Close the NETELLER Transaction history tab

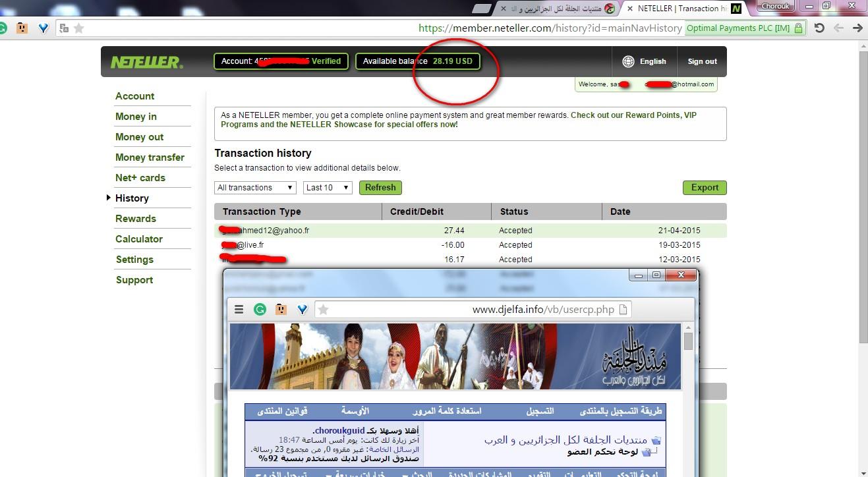pyautogui.click(x=630, y=9)
